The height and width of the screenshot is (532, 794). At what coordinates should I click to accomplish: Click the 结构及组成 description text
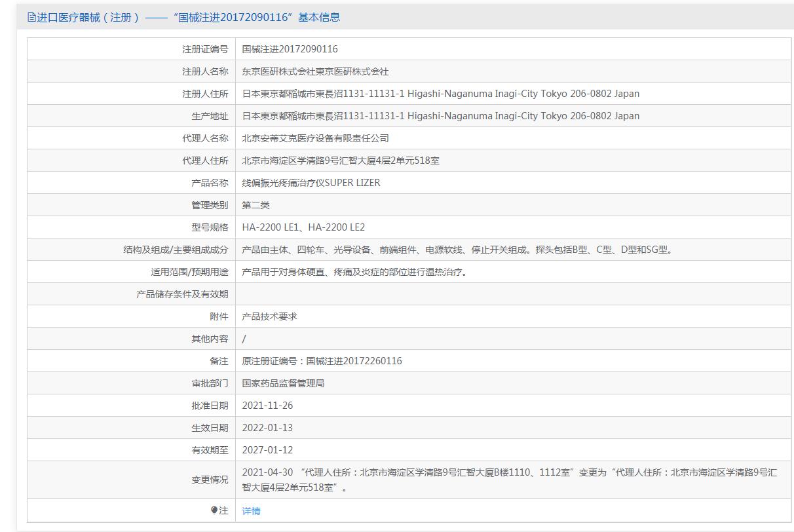tap(457, 250)
